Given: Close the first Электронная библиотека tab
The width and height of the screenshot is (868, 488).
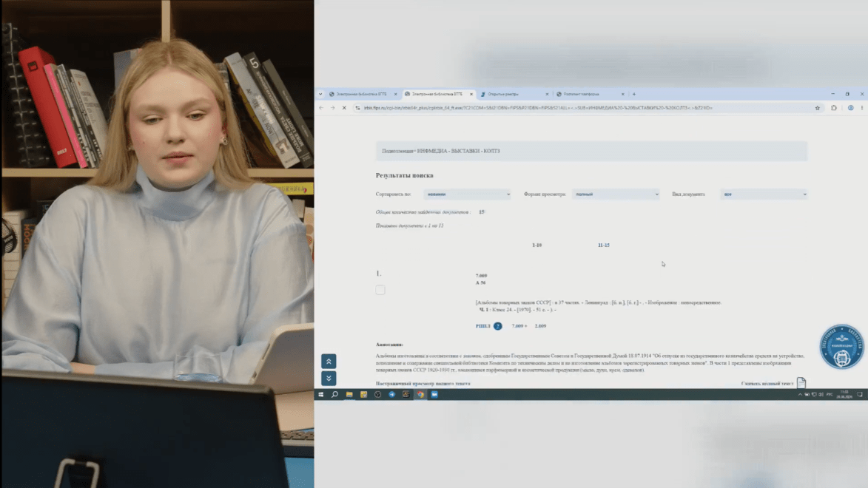Looking at the screenshot, I should [x=395, y=94].
